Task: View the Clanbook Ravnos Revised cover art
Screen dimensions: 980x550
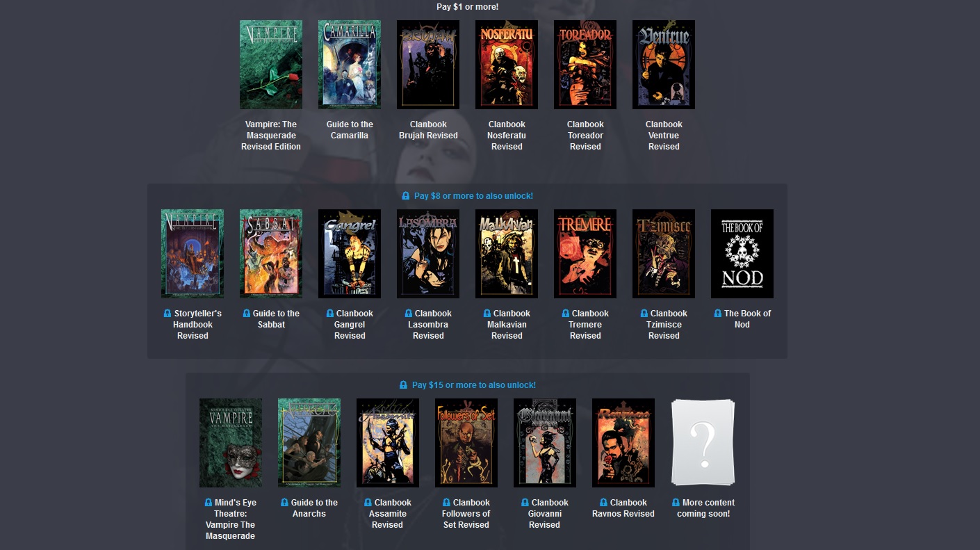Action: [623, 443]
